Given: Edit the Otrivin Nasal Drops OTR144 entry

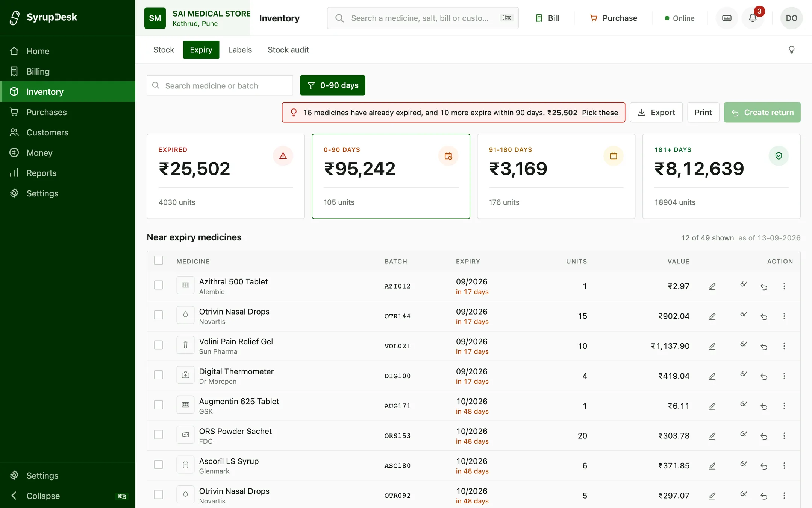Looking at the screenshot, I should pyautogui.click(x=712, y=316).
